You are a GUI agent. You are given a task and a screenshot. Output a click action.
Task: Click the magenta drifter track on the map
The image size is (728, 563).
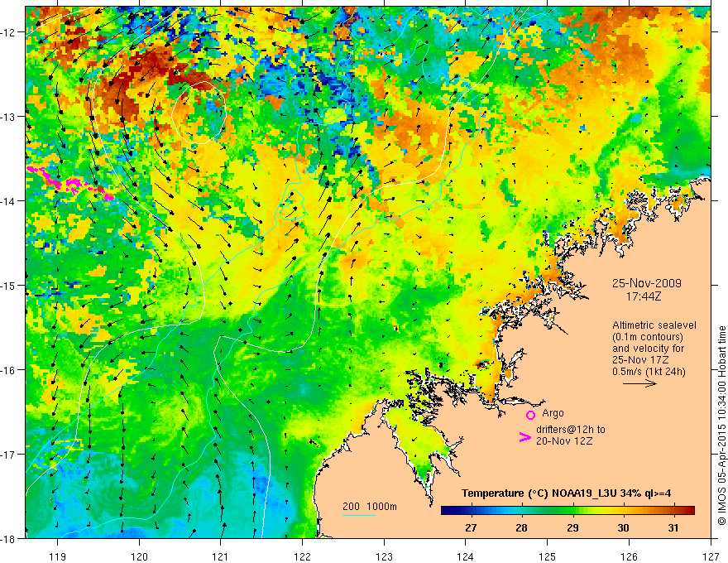tap(69, 183)
